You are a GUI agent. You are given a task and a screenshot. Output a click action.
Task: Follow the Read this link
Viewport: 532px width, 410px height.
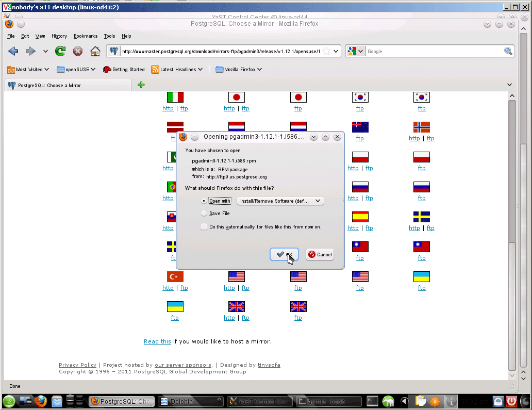[x=157, y=341]
